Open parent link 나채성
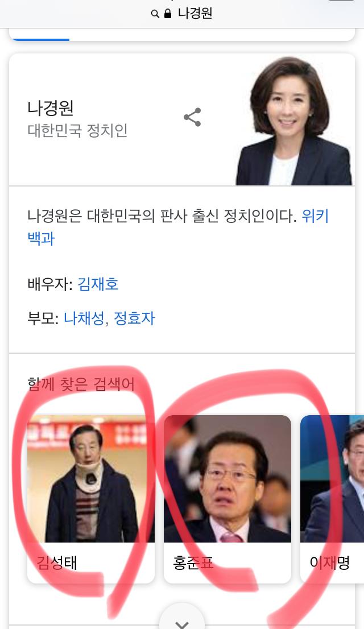Screen dimensions: 364x629 (84, 318)
